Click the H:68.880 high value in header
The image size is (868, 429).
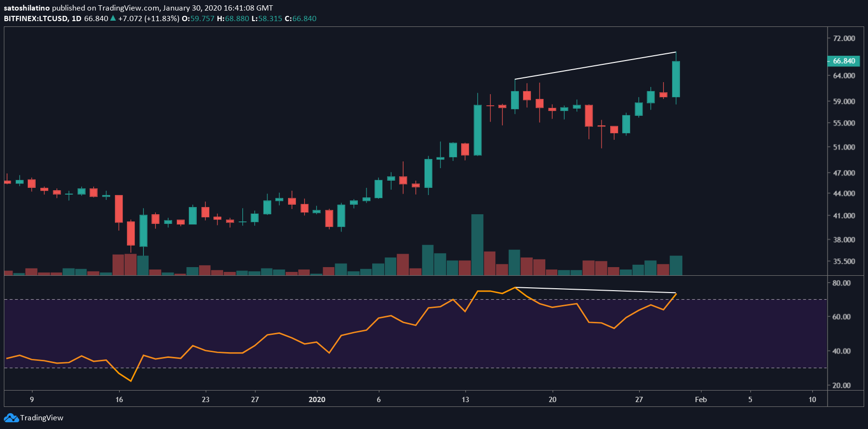(x=233, y=19)
